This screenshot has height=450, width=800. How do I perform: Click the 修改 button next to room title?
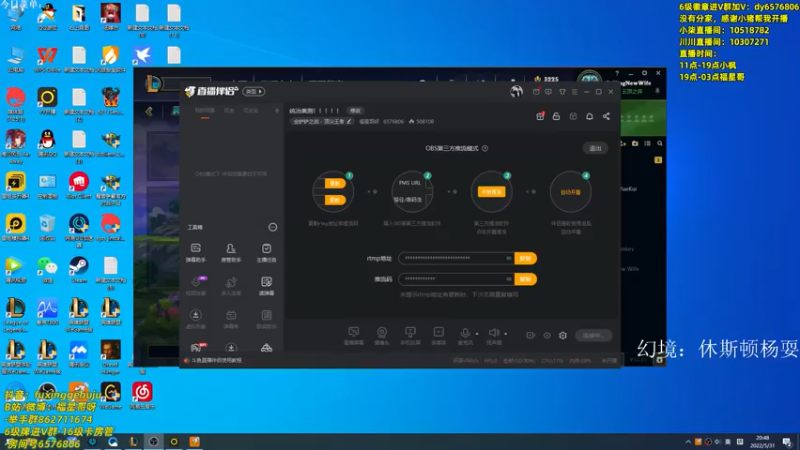tap(355, 111)
